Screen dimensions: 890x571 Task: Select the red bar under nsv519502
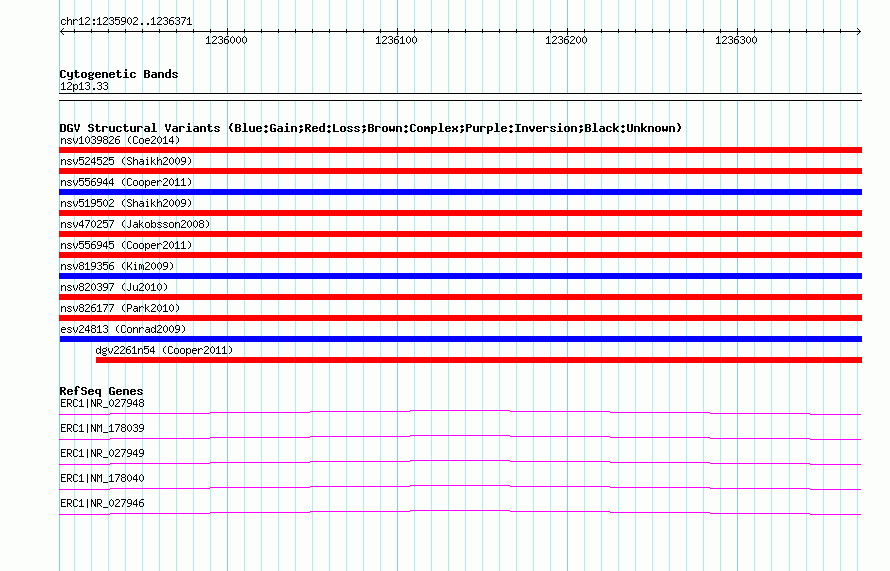tap(460, 213)
